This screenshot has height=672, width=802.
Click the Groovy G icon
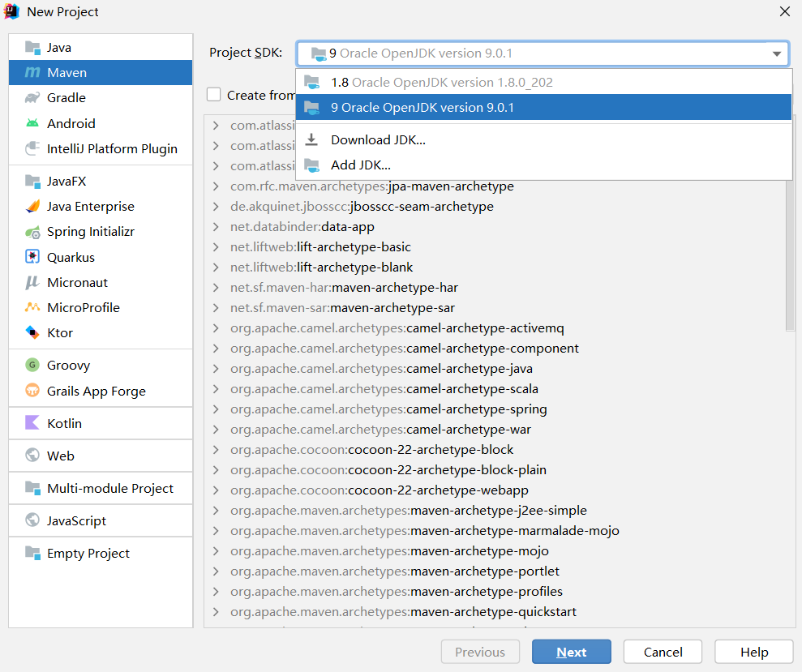click(x=32, y=365)
